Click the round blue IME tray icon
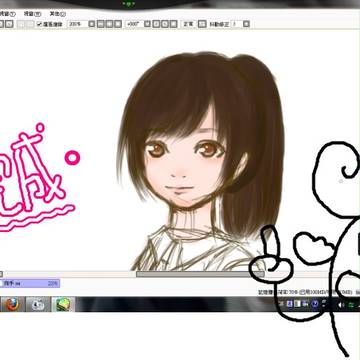Viewport: 360px width, 360px height. click(315, 304)
